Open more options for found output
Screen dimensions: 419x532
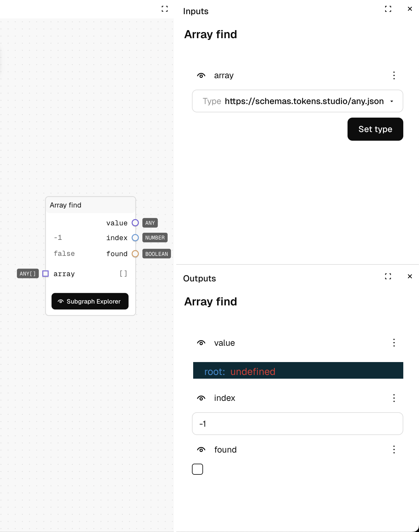coord(394,450)
